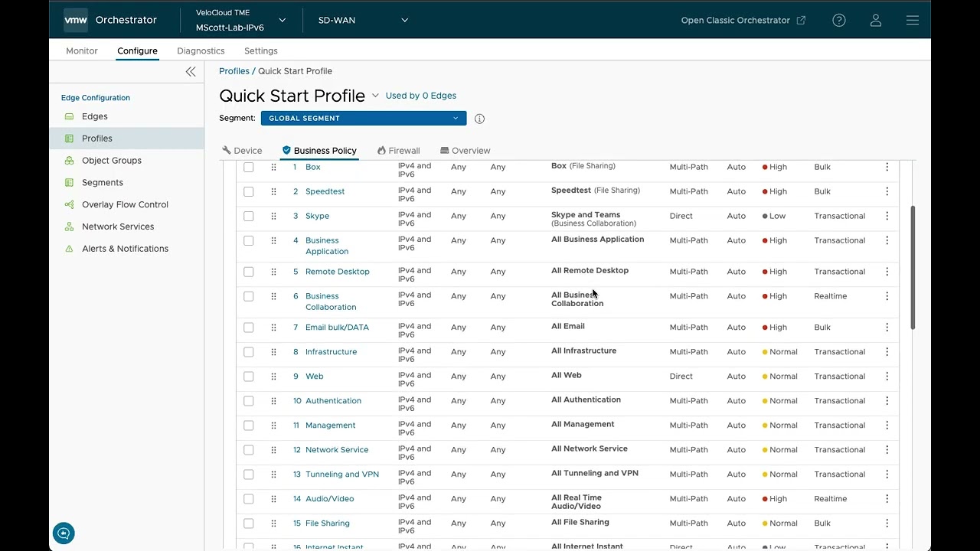Tick the Infrastructure rule checkbox
This screenshot has height=551, width=980.
pyautogui.click(x=249, y=352)
